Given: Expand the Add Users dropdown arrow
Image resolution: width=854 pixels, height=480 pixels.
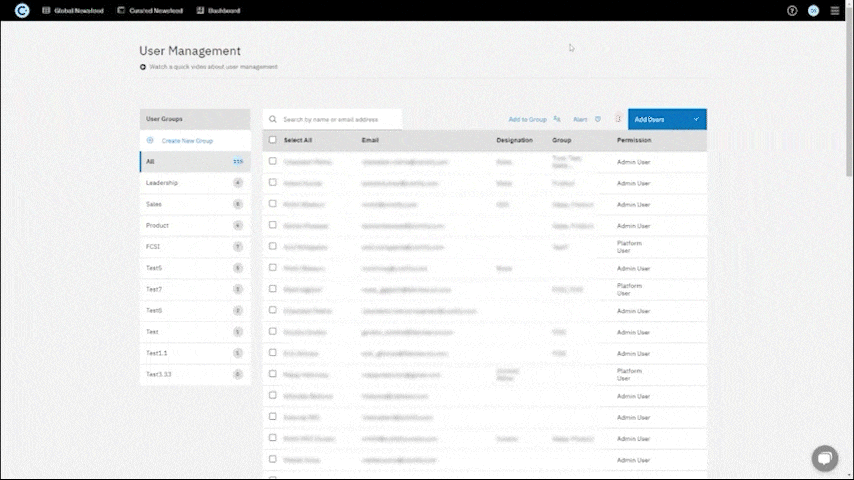Looking at the screenshot, I should pyautogui.click(x=696, y=119).
